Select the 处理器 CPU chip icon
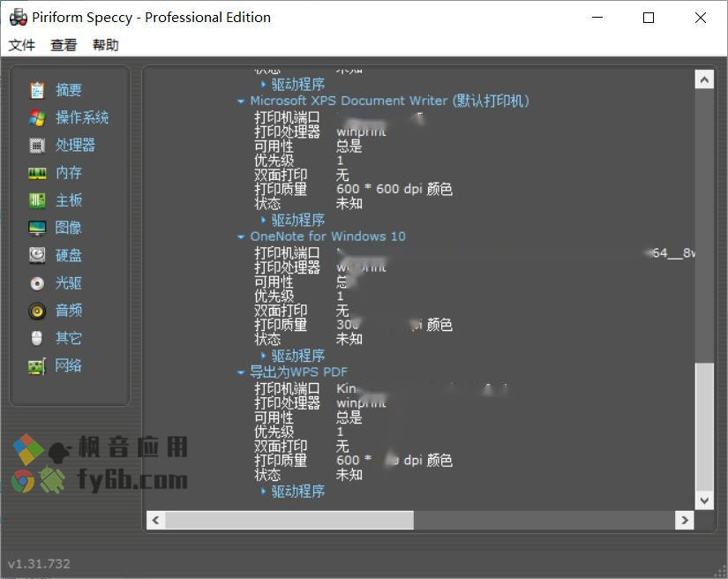The image size is (728, 579). [x=37, y=146]
